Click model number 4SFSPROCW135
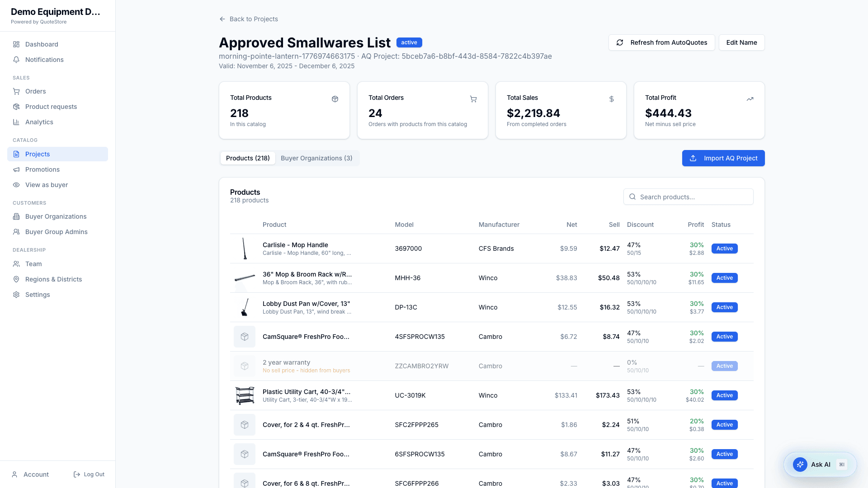The image size is (868, 488). [420, 337]
